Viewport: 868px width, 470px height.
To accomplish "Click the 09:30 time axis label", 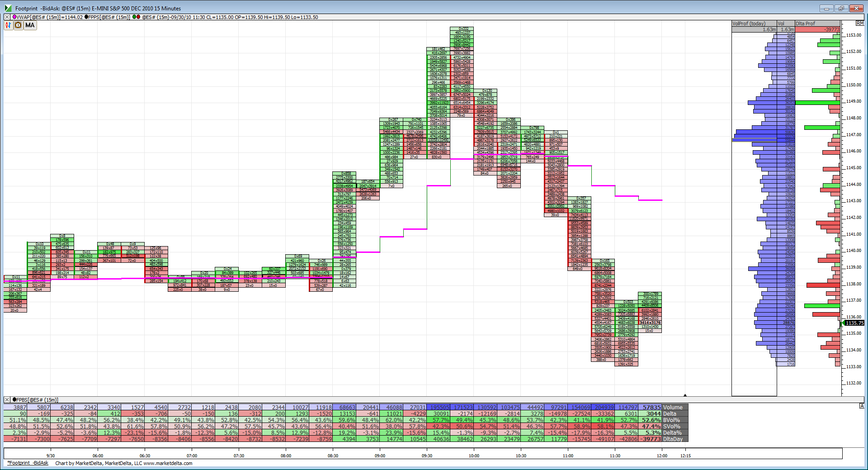I will click(x=427, y=456).
